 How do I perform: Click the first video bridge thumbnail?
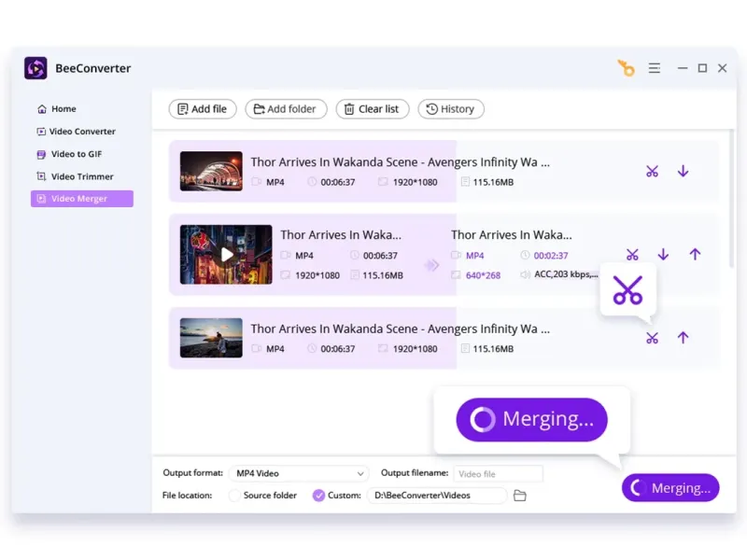pyautogui.click(x=211, y=172)
